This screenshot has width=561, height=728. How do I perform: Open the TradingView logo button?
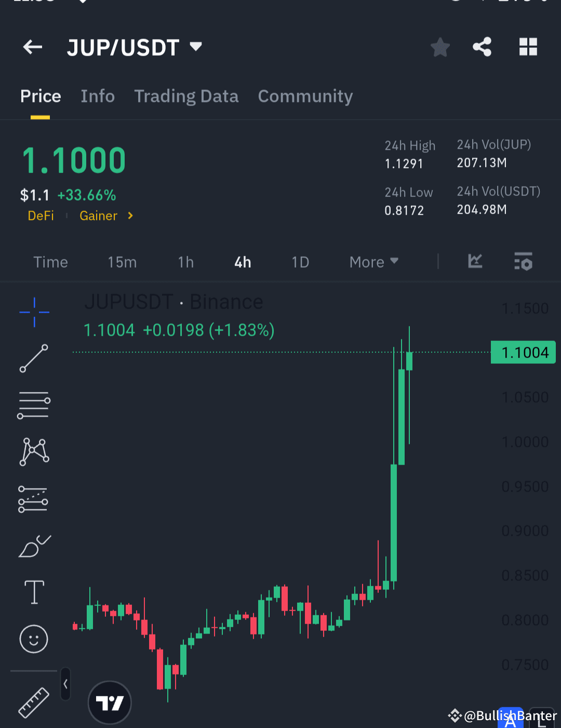pos(110,701)
